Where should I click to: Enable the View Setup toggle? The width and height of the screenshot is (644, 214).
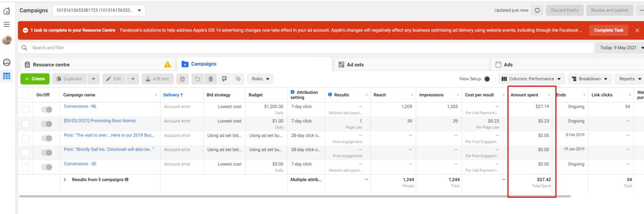coord(489,79)
